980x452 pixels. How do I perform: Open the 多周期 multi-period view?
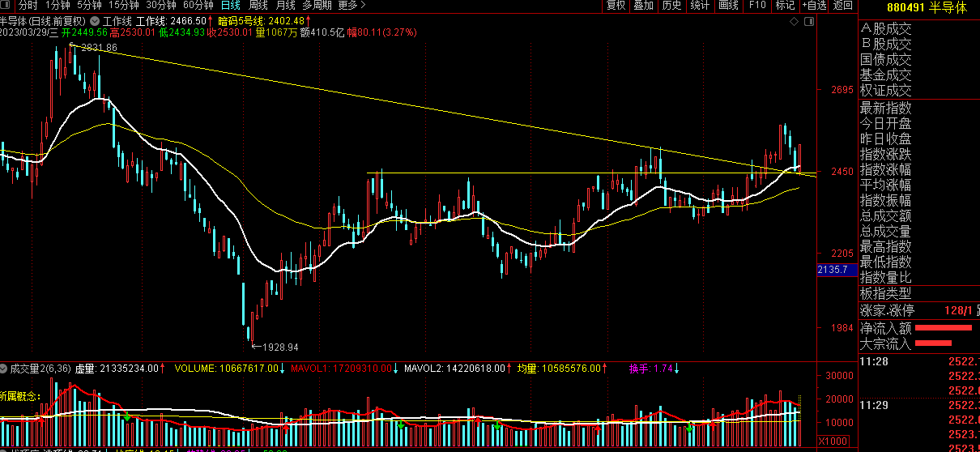pyautogui.click(x=317, y=5)
